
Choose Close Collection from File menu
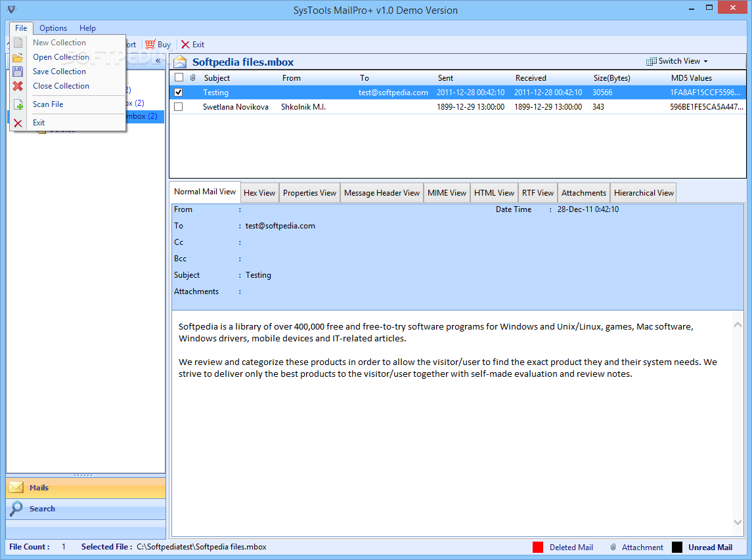tap(61, 86)
